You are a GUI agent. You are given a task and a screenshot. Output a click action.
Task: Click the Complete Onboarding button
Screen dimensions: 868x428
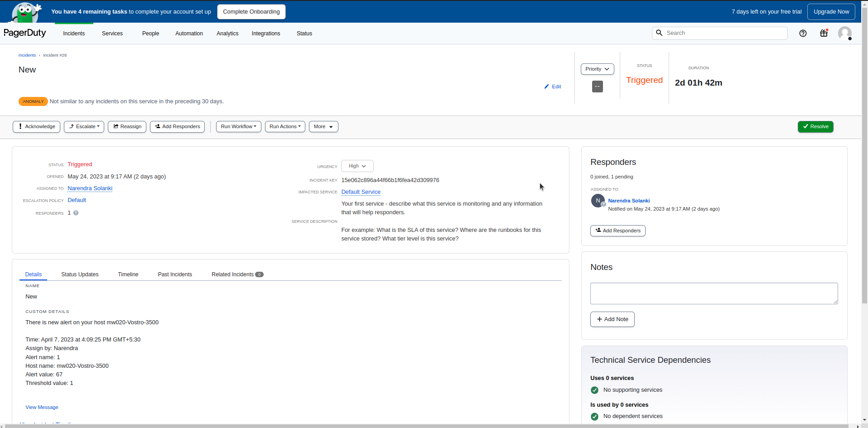point(251,12)
